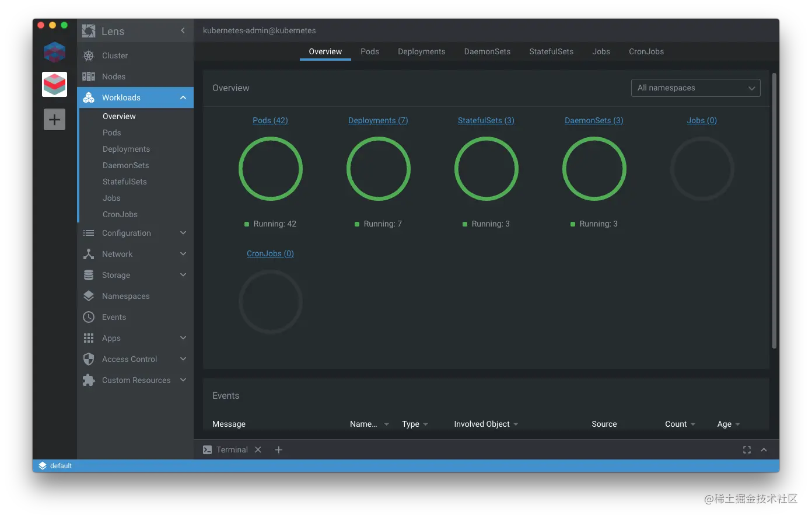Viewport: 812px width, 519px height.
Task: Expand the Custom Resources section chevron
Action: (x=183, y=380)
